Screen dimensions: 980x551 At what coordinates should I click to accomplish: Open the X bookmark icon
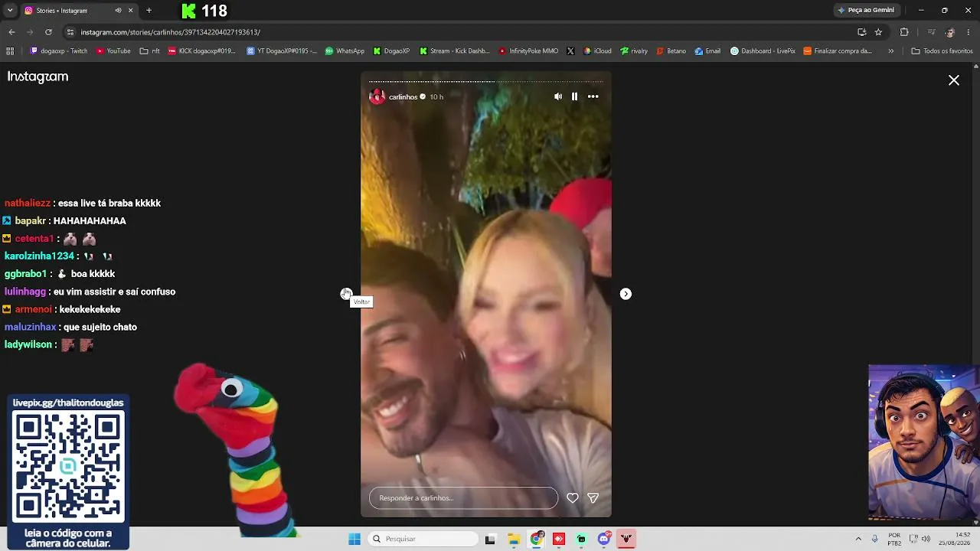570,51
